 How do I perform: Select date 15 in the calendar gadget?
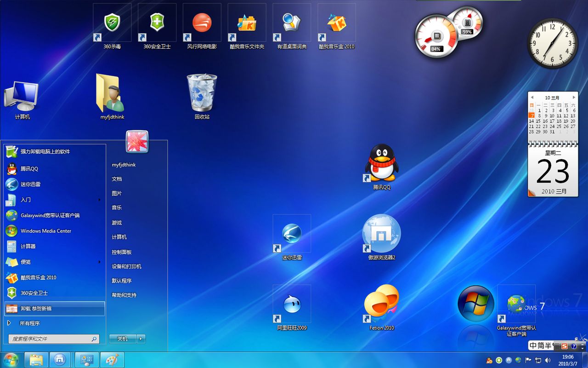538,121
